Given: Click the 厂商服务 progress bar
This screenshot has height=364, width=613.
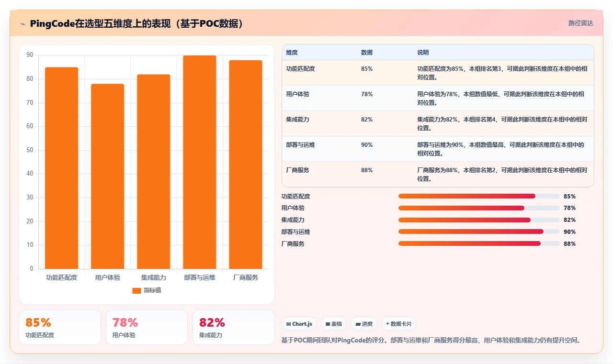Looking at the screenshot, I should pyautogui.click(x=479, y=243).
